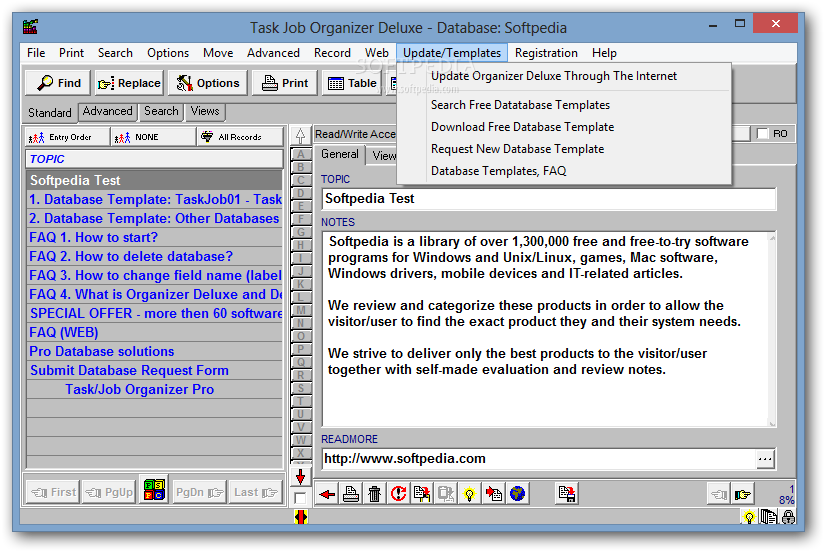Image resolution: width=825 pixels, height=552 pixels.
Task: Select the 'Pro Database solutions' row
Action: tap(154, 352)
